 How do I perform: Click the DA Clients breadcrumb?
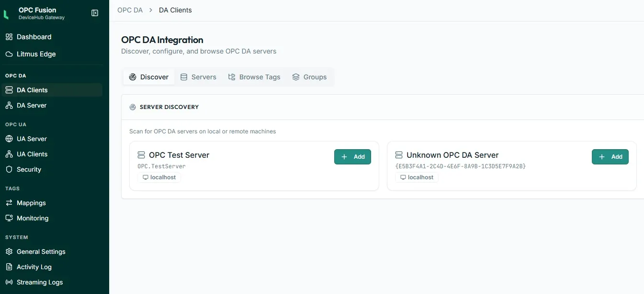coord(175,10)
